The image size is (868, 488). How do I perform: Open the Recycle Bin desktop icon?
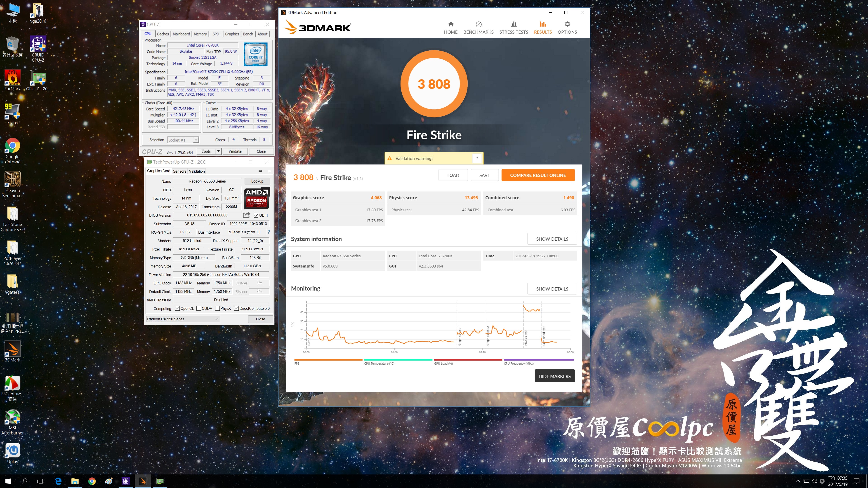pos(12,47)
